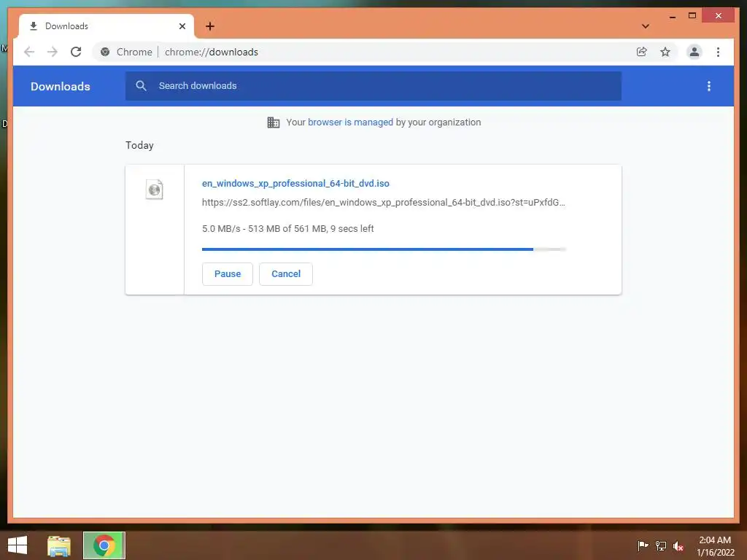
Task: Share this page icon in address bar
Action: tap(642, 52)
